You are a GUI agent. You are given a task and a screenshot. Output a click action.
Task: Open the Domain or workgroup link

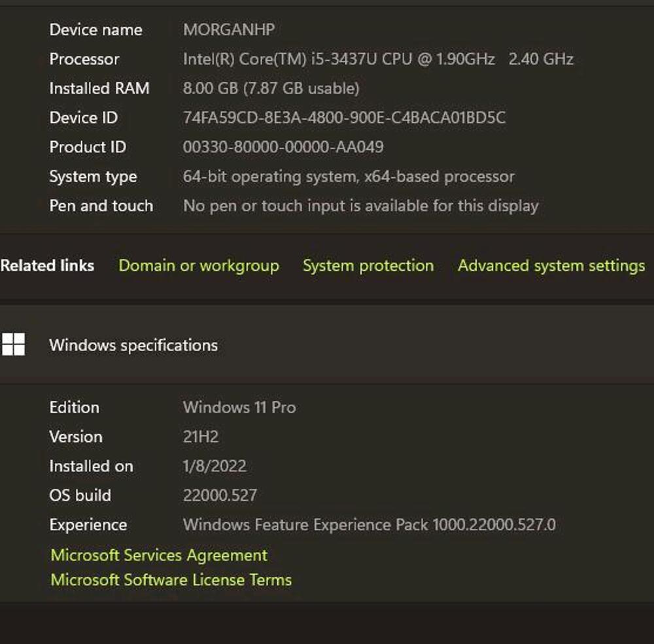tap(199, 265)
